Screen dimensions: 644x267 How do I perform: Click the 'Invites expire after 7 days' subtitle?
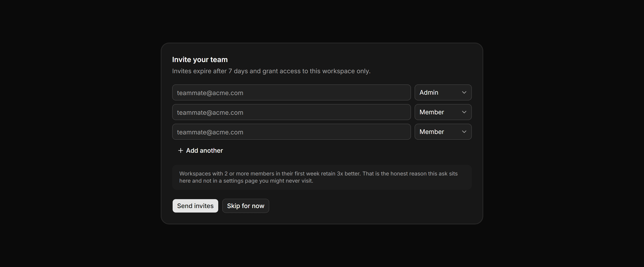(x=271, y=71)
